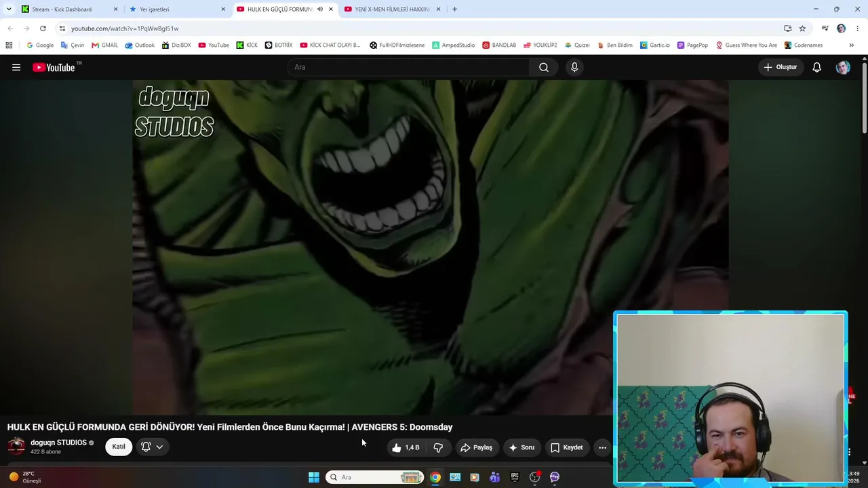
Task: Open the YouTube guide hamburger menu
Action: coord(16,67)
